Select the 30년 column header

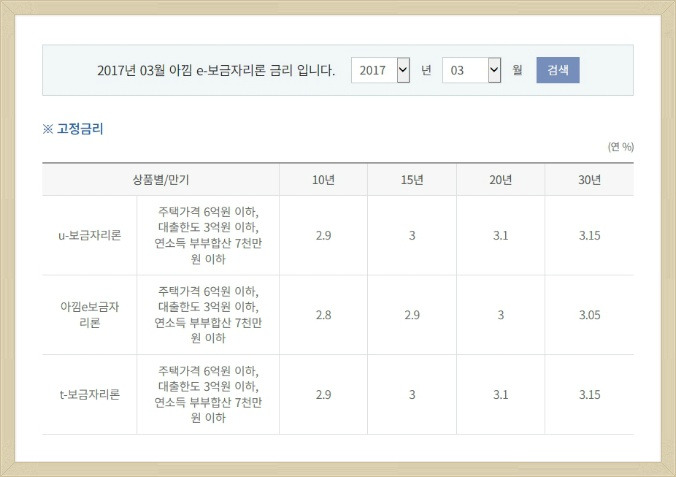pyautogui.click(x=589, y=179)
